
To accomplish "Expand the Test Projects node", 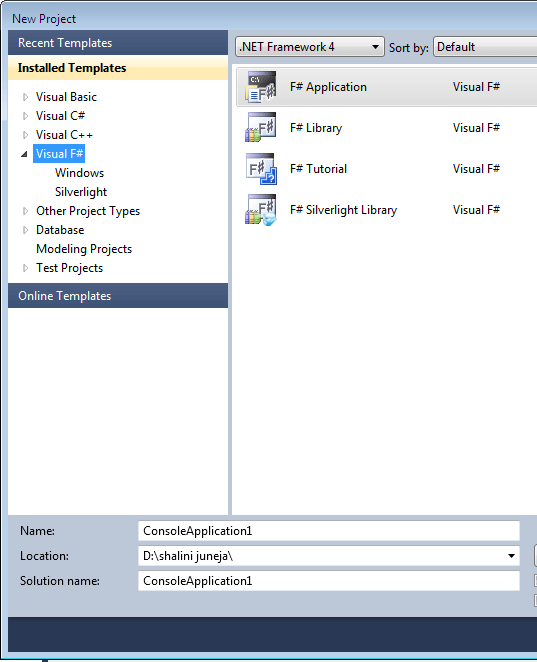I will [x=25, y=268].
